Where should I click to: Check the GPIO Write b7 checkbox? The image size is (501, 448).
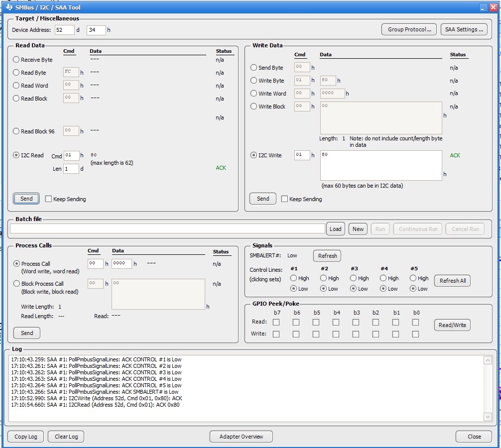point(276,334)
